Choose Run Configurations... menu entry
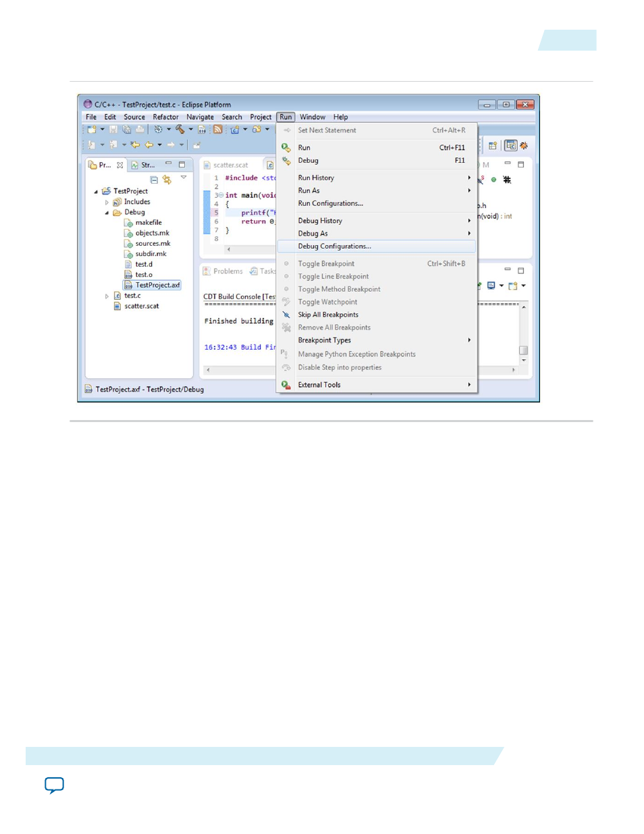The height and width of the screenshot is (834, 644). 377,203
